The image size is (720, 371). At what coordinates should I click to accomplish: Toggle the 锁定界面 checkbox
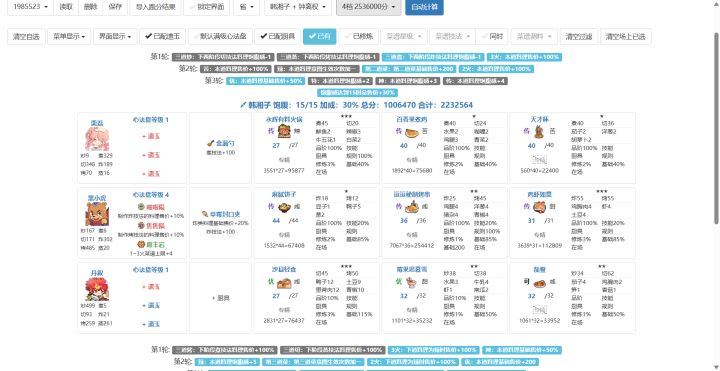click(x=206, y=7)
